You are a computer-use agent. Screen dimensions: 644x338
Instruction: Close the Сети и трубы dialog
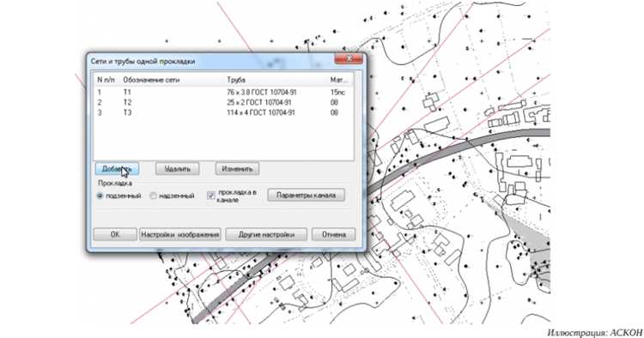349,58
